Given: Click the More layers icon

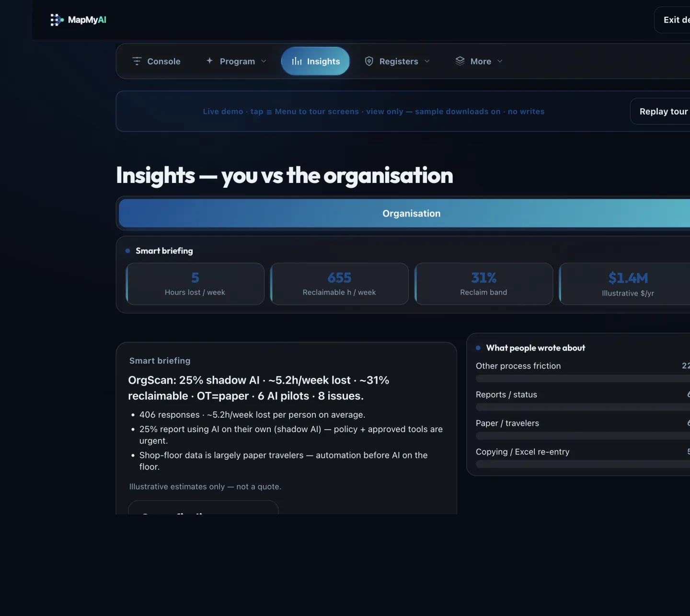Looking at the screenshot, I should click(x=460, y=61).
